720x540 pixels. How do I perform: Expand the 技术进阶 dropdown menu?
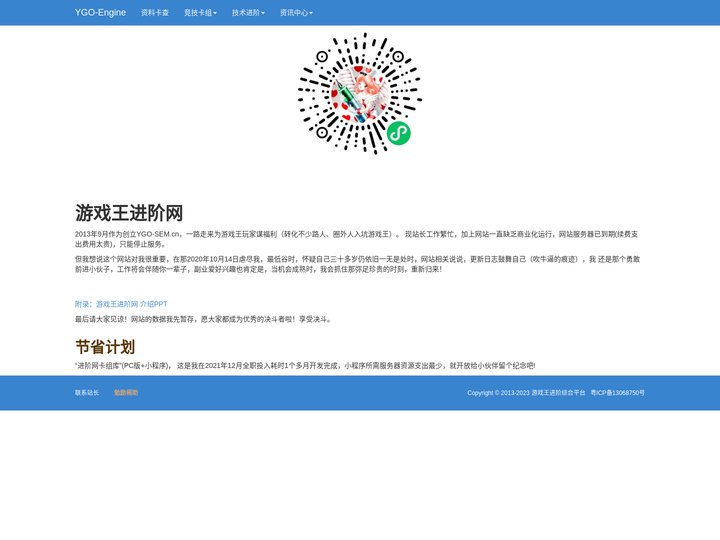(248, 13)
